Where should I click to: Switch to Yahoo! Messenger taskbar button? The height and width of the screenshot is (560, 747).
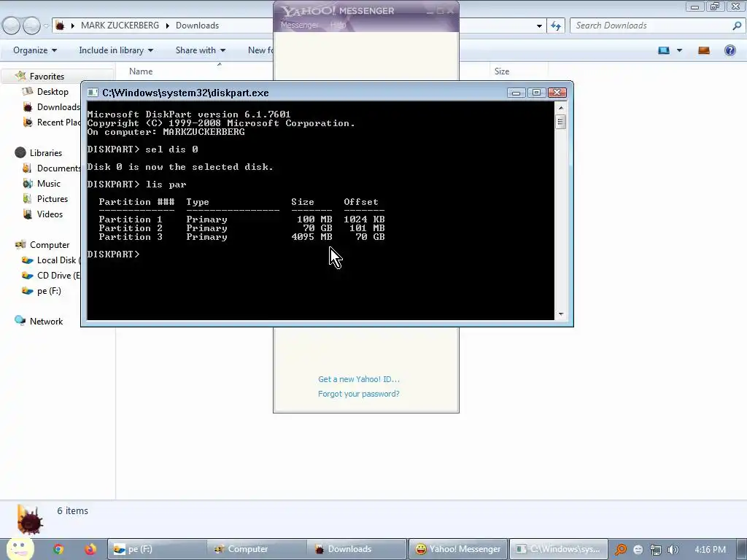(458, 549)
